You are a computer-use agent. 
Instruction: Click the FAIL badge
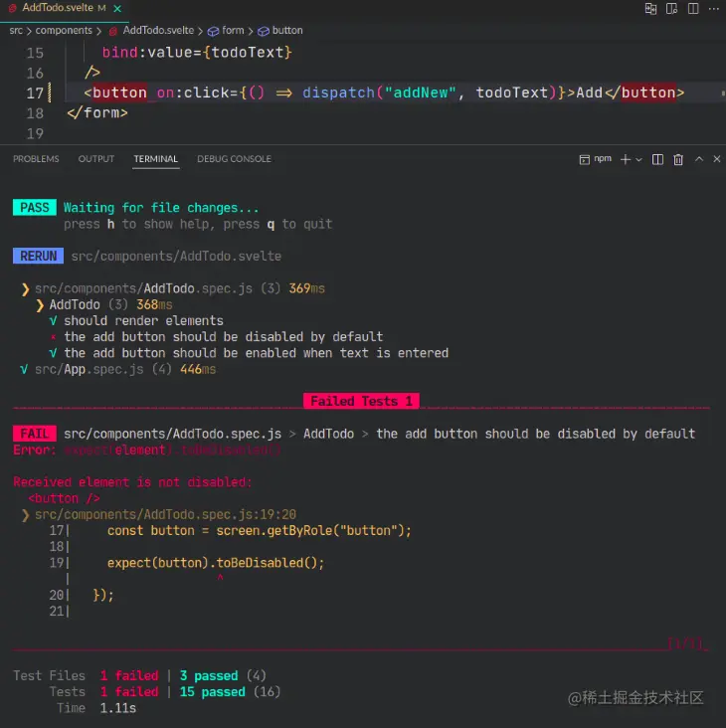click(35, 434)
